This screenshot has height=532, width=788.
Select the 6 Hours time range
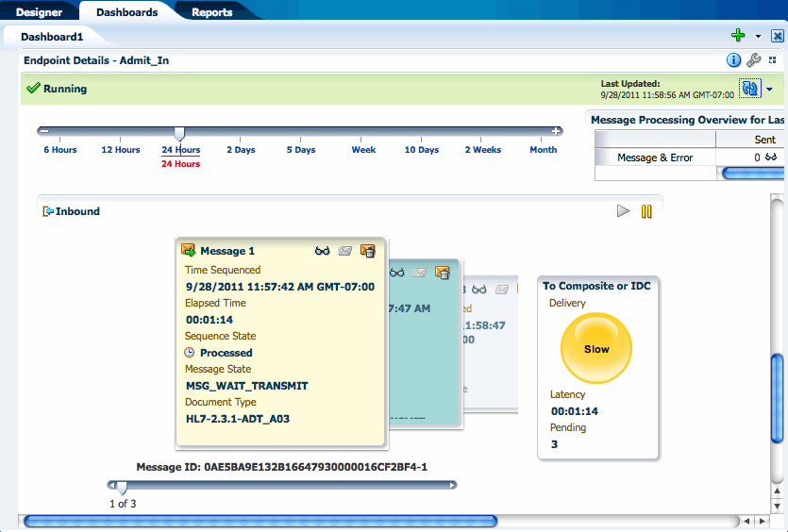point(60,150)
